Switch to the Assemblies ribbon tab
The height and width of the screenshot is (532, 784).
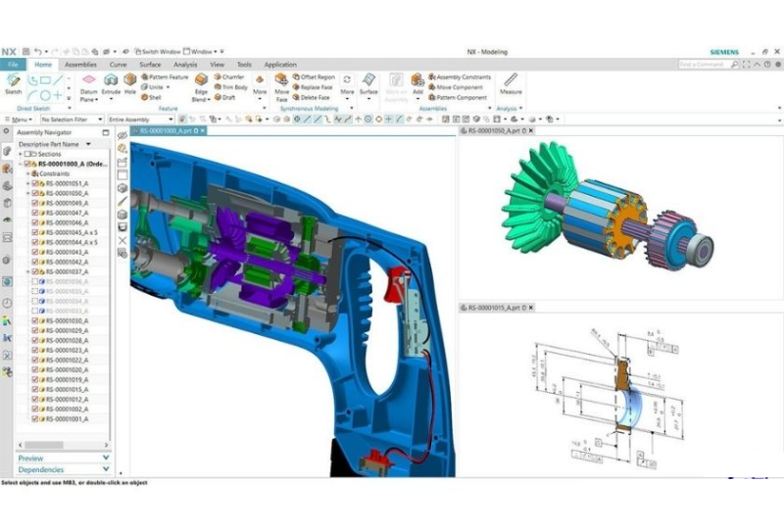(x=80, y=65)
